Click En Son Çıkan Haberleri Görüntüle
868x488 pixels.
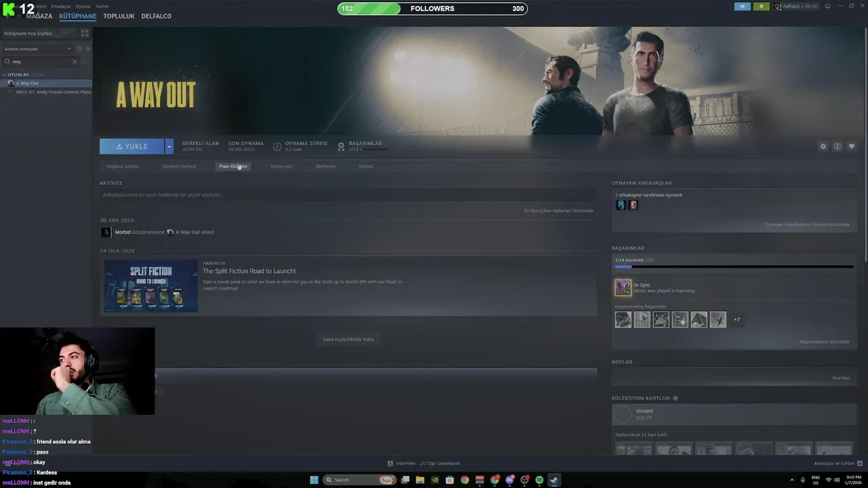click(559, 211)
